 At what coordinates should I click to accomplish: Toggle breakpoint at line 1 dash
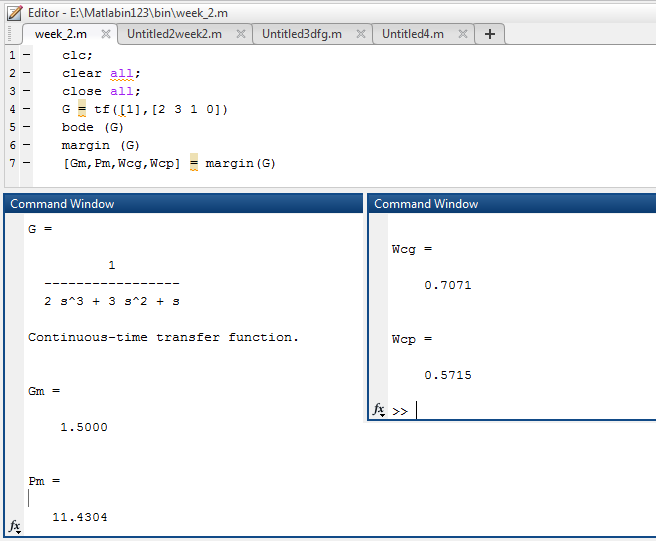(26, 55)
